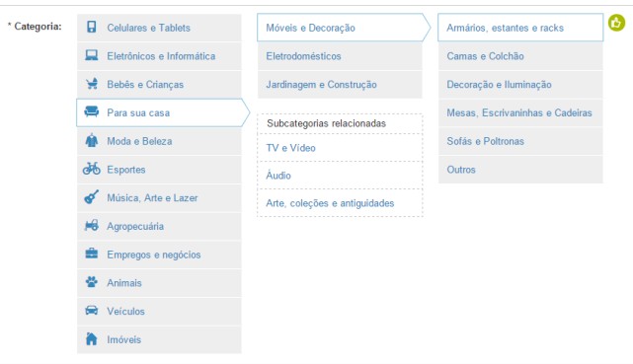This screenshot has height=364, width=633.
Task: Select the Imóveis category with house icon
Action: pyautogui.click(x=159, y=339)
